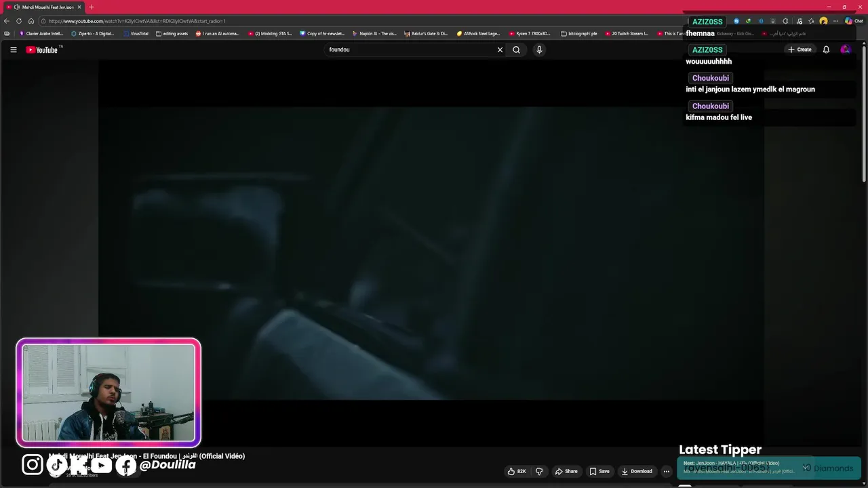Open the YouTube hamburger guide menu

coord(13,49)
